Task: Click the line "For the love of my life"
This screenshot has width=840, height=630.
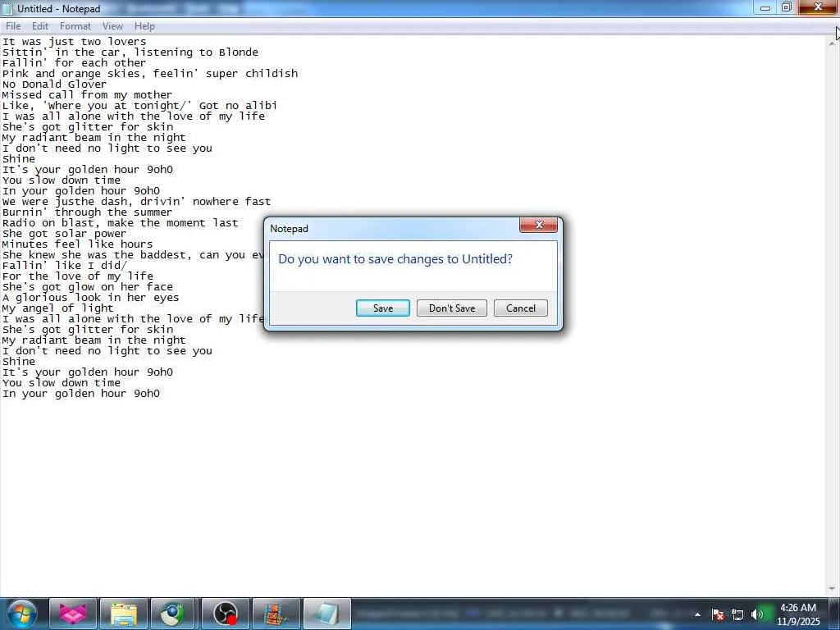Action: click(x=78, y=276)
